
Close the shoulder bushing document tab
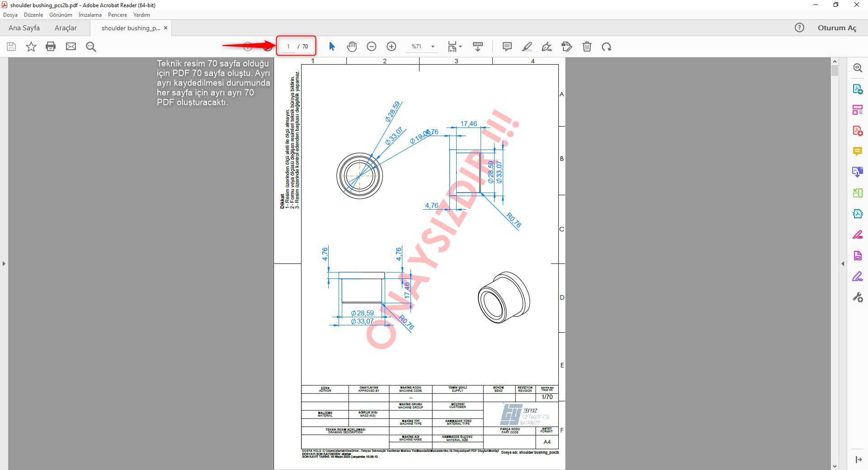pos(165,28)
